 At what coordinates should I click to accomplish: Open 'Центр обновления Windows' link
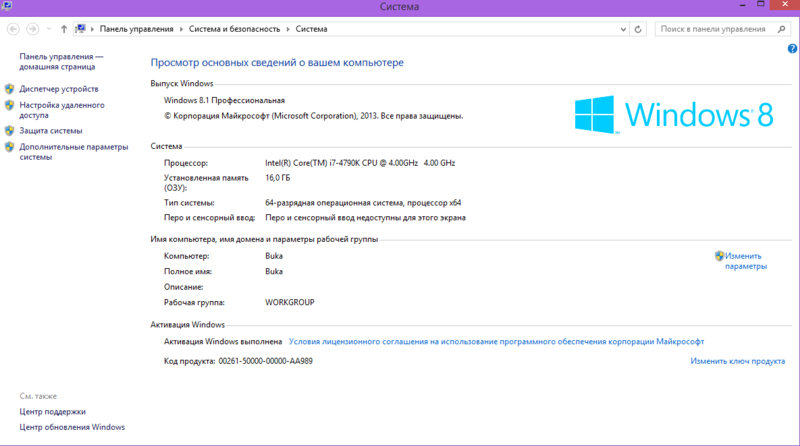point(72,427)
